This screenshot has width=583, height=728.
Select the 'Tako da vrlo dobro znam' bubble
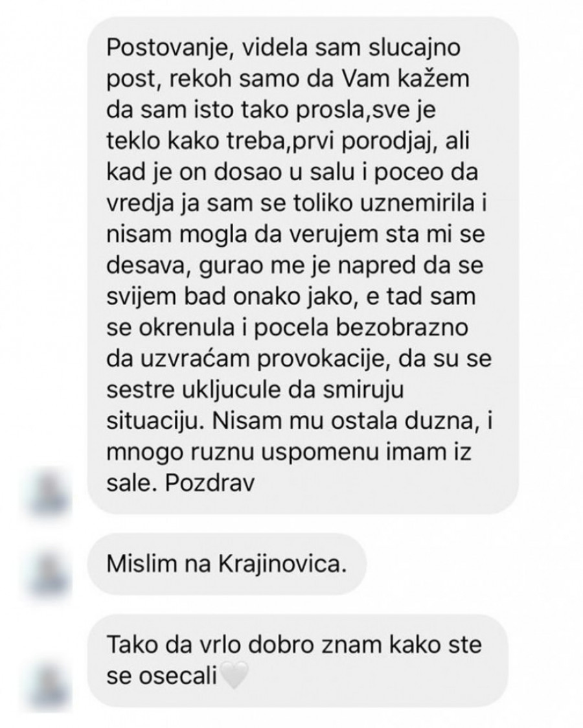coord(297,661)
